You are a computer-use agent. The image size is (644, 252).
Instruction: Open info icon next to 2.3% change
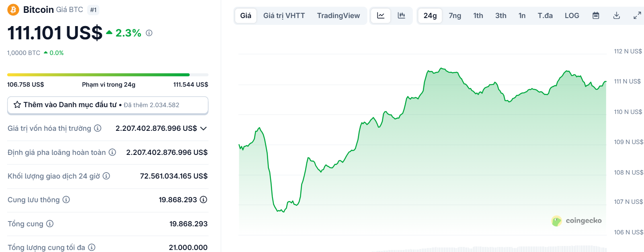click(149, 33)
